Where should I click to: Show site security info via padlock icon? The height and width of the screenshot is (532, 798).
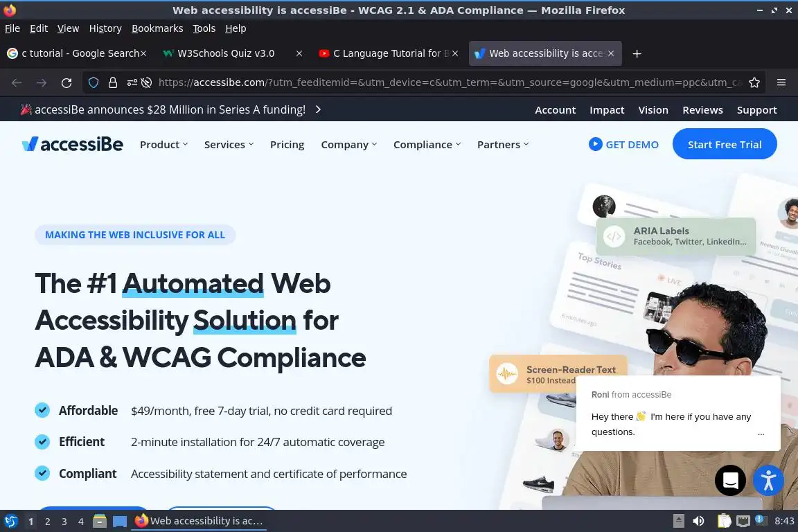113,82
